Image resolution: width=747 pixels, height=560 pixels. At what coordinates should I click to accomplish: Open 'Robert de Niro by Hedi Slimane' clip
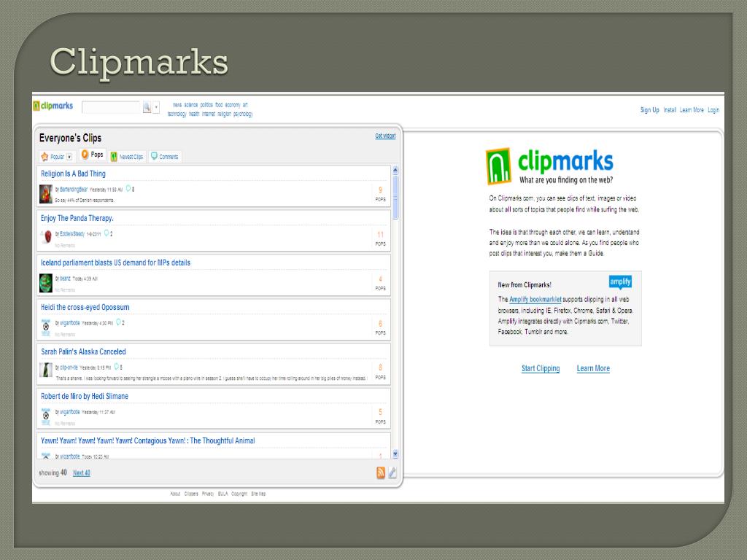point(85,396)
